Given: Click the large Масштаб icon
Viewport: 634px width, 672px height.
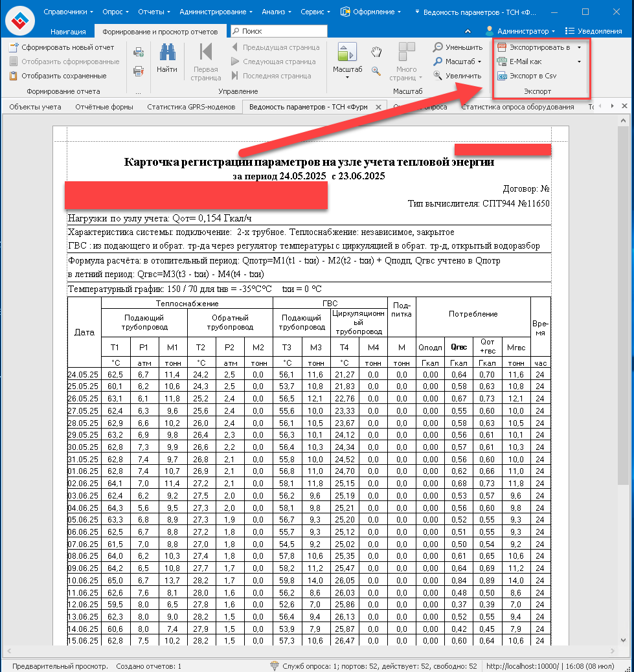Looking at the screenshot, I should [347, 52].
